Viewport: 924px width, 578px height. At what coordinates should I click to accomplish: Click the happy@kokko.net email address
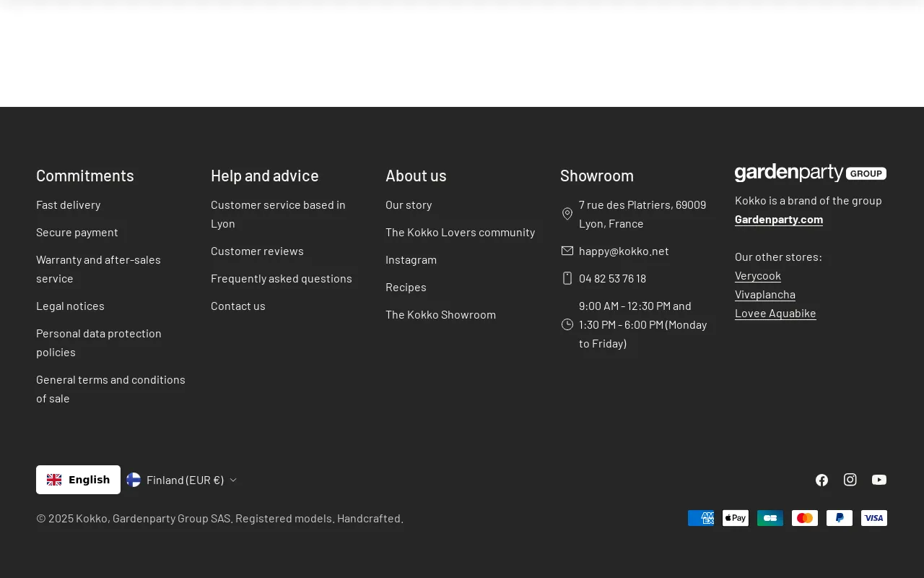(x=624, y=251)
